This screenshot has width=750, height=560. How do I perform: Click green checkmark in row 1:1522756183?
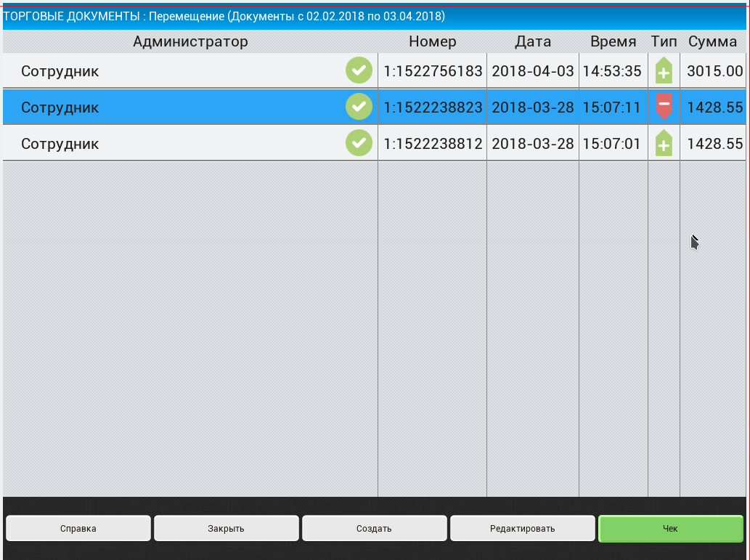click(x=359, y=70)
